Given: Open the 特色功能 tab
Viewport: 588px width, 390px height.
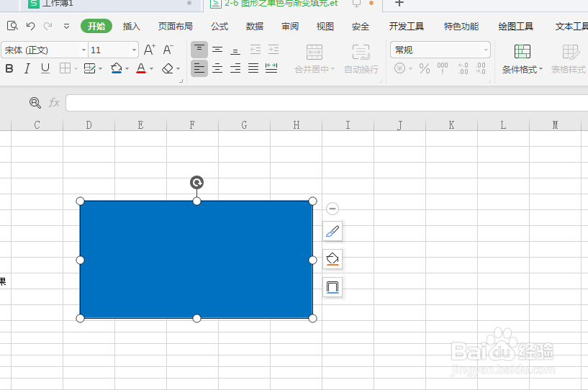Looking at the screenshot, I should pos(461,26).
